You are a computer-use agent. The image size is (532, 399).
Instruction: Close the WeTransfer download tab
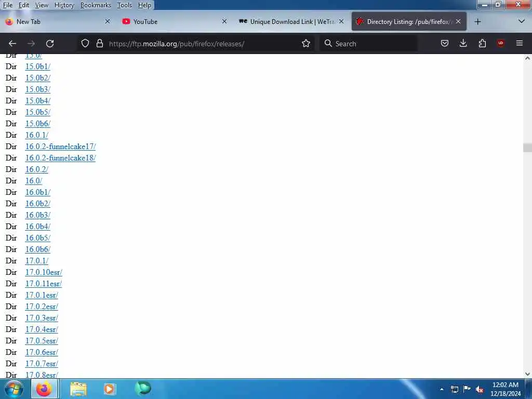(341, 21)
